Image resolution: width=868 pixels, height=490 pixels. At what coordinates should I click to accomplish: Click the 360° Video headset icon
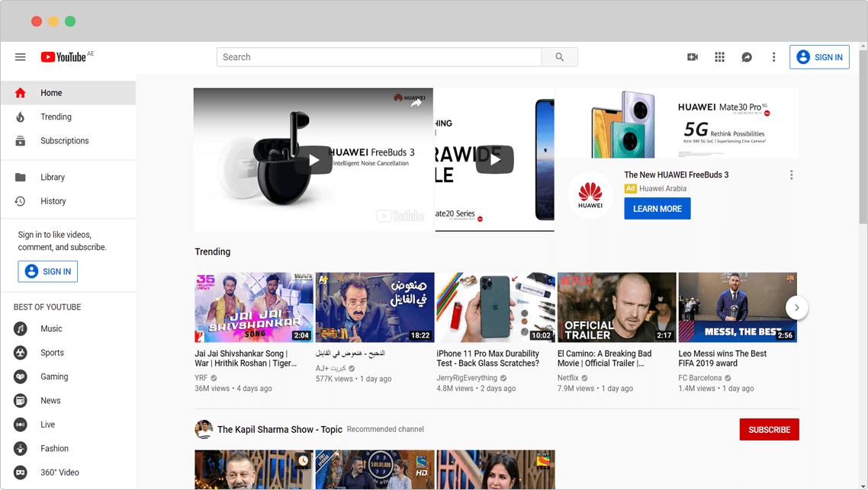click(21, 472)
